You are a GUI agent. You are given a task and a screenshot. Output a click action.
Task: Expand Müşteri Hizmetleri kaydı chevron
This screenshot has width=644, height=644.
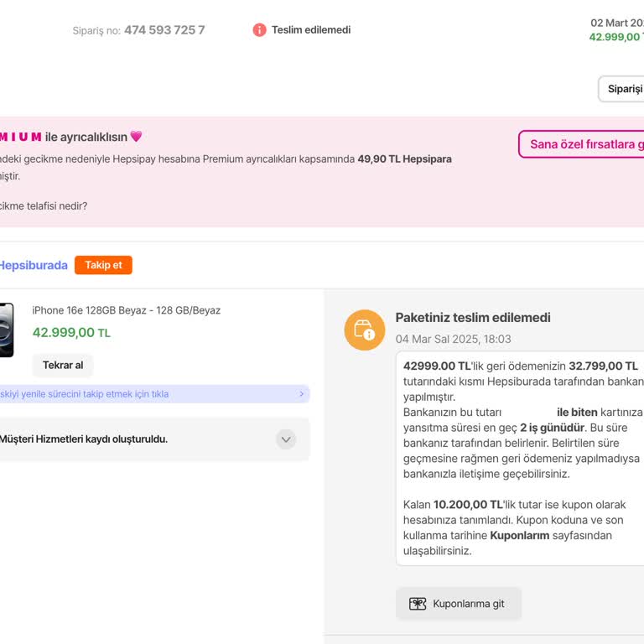286,439
